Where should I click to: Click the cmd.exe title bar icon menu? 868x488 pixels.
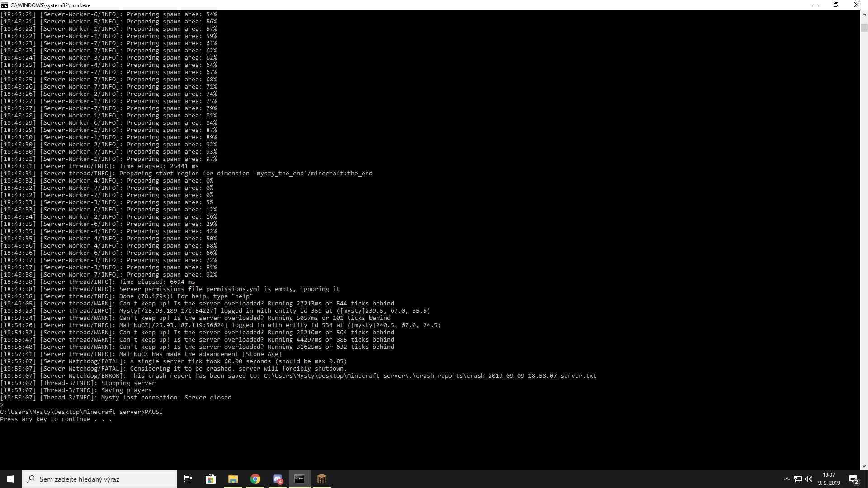[5, 5]
